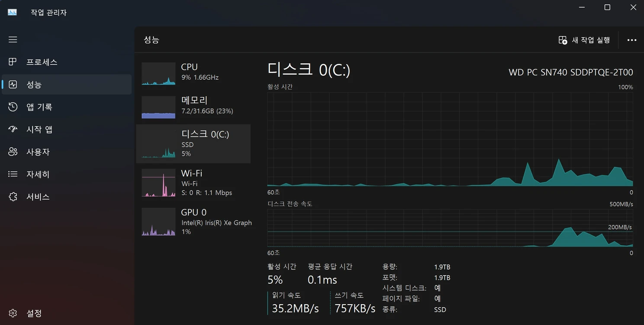644x325 pixels.
Task: Maximize the Task Manager window
Action: 607,7
